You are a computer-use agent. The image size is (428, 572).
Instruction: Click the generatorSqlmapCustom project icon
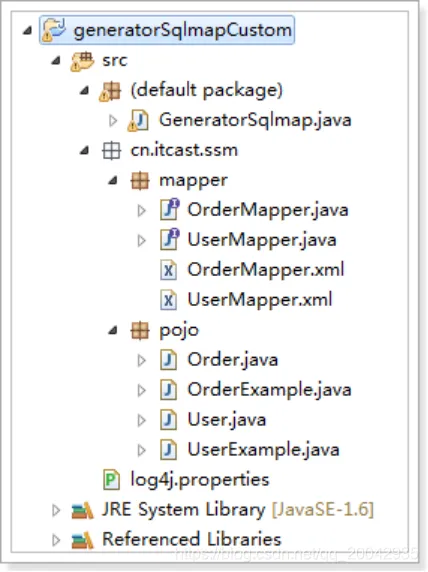(x=54, y=30)
